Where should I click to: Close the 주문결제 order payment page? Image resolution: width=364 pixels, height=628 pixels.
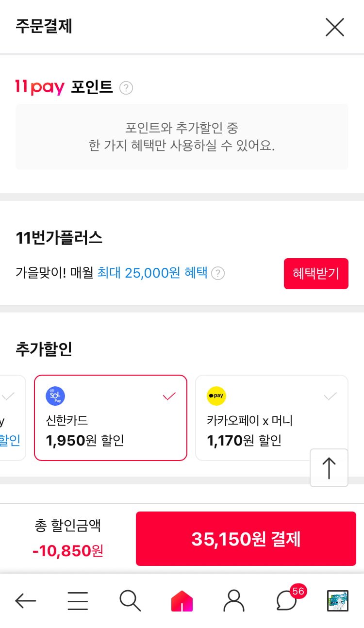click(335, 27)
